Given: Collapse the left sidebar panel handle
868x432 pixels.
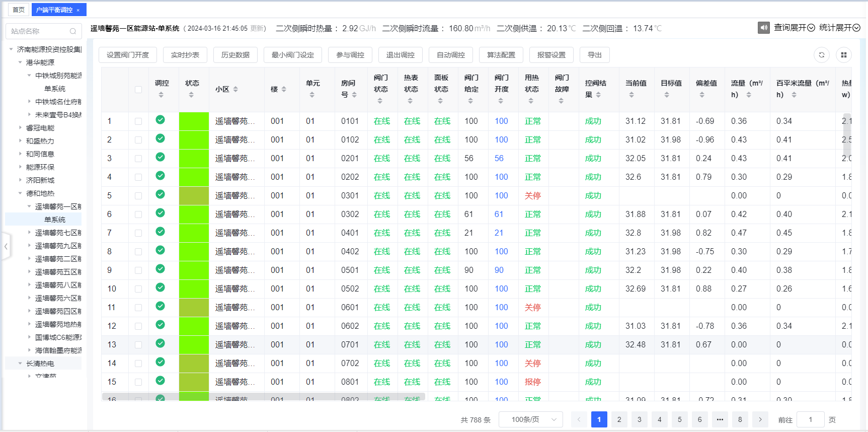Looking at the screenshot, I should tap(6, 246).
